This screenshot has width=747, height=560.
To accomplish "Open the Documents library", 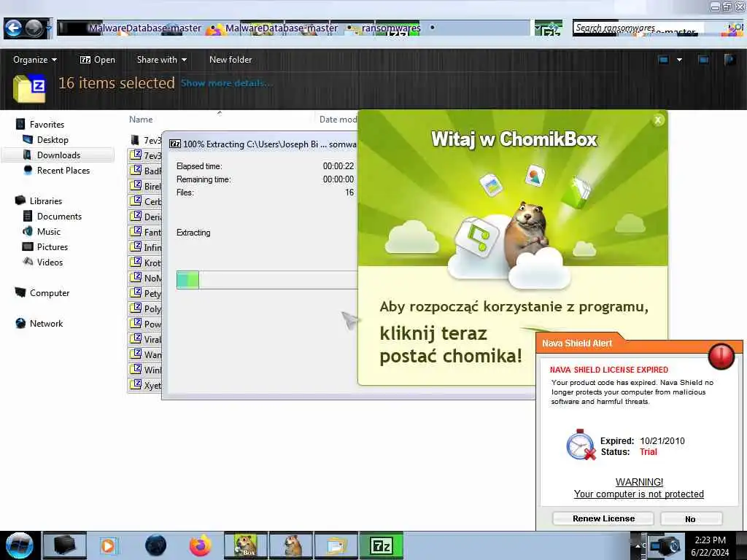I will (59, 216).
